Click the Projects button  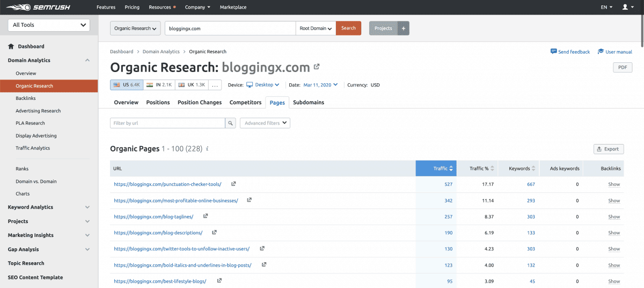tap(383, 28)
